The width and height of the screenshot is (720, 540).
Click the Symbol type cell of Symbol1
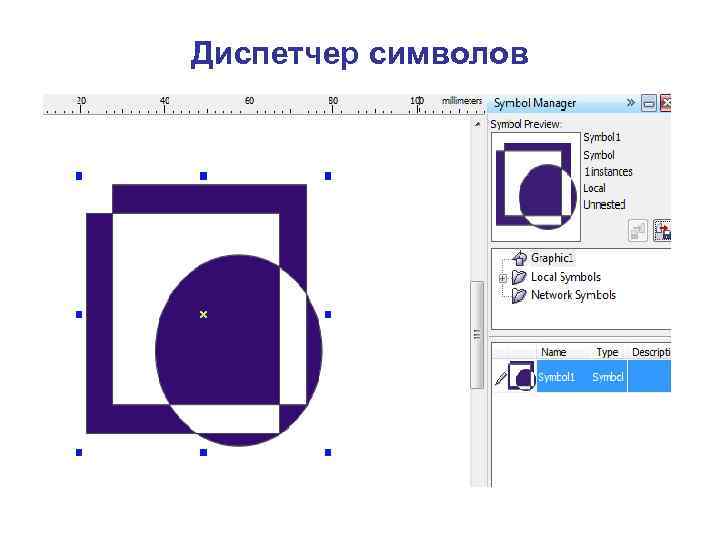click(608, 377)
